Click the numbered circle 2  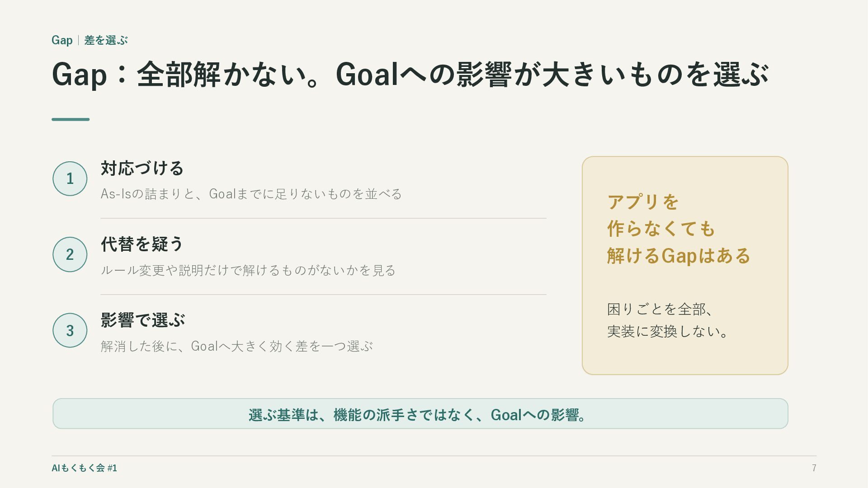[x=70, y=254]
